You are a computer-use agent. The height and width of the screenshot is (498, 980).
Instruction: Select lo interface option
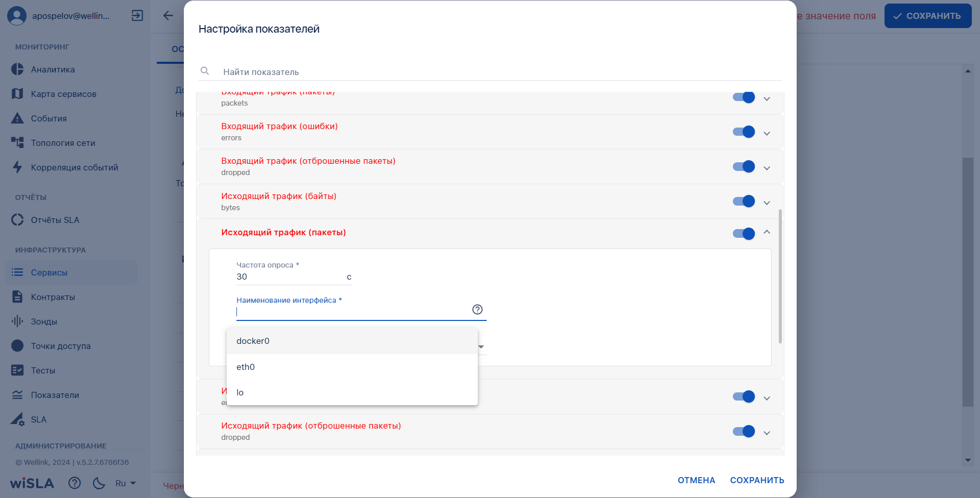(352, 392)
